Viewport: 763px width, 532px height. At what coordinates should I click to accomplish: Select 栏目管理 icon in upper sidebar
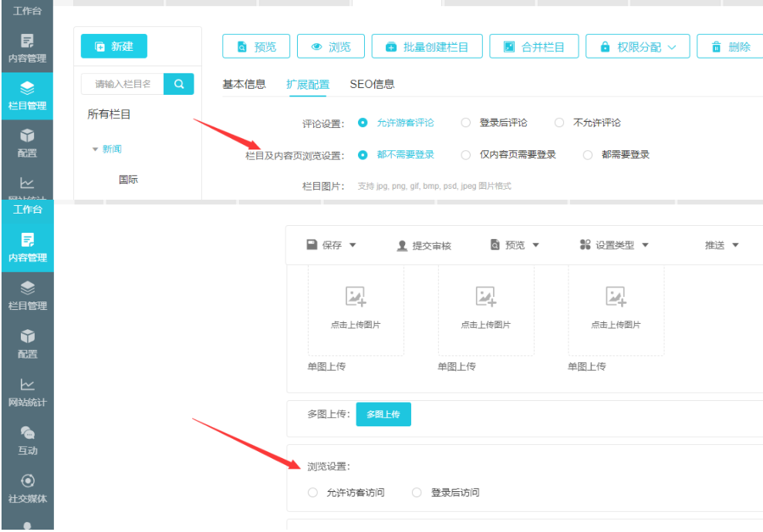[27, 88]
